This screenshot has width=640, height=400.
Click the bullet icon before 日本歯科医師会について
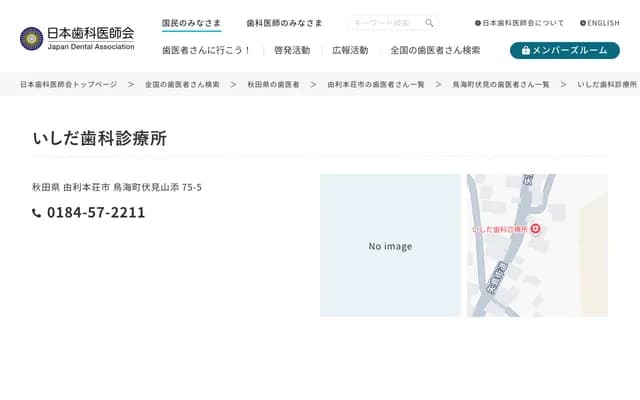coord(478,23)
